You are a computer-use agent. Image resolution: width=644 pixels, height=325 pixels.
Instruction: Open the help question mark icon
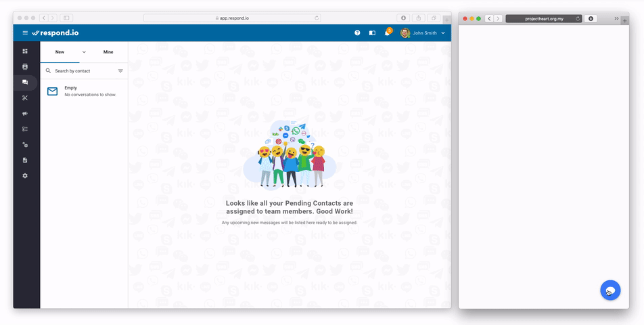[357, 32]
